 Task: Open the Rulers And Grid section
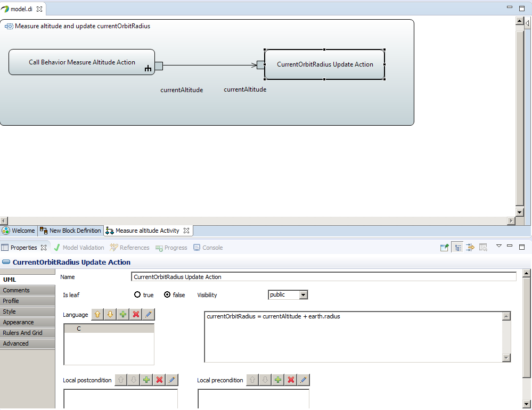tap(28, 333)
